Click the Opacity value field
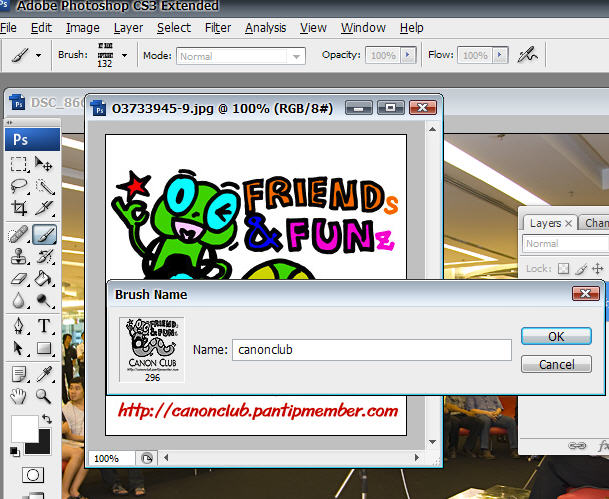 (x=383, y=55)
